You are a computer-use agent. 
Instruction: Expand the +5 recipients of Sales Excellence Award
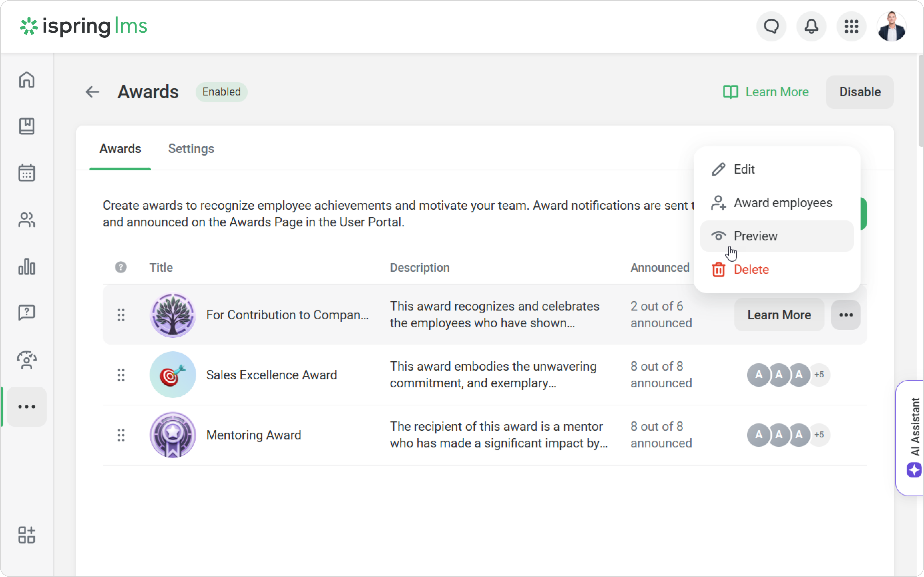click(819, 374)
